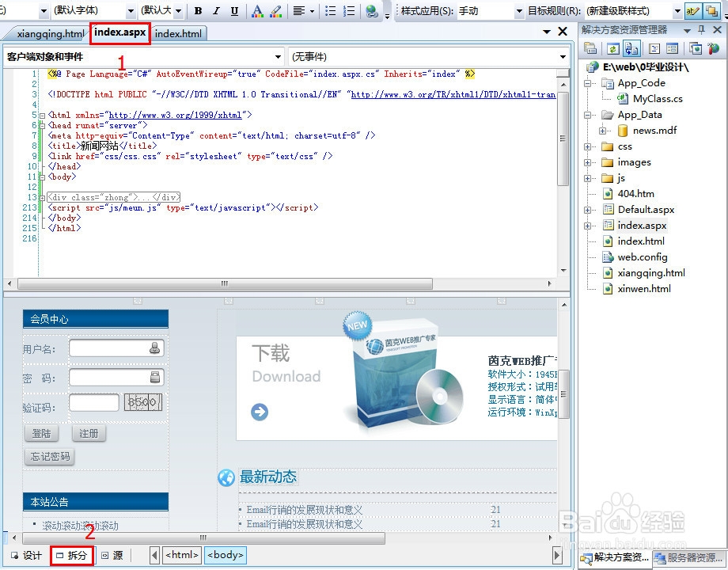This screenshot has width=728, height=570.
Task: Open 解决方案资源管理器 bottom tab
Action: click(615, 557)
